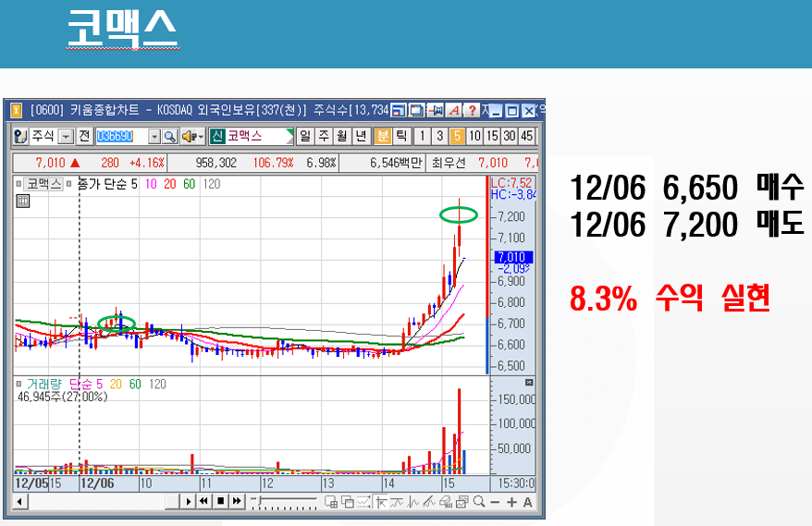Set interval to 1 minute
This screenshot has height=526, width=812.
point(423,137)
